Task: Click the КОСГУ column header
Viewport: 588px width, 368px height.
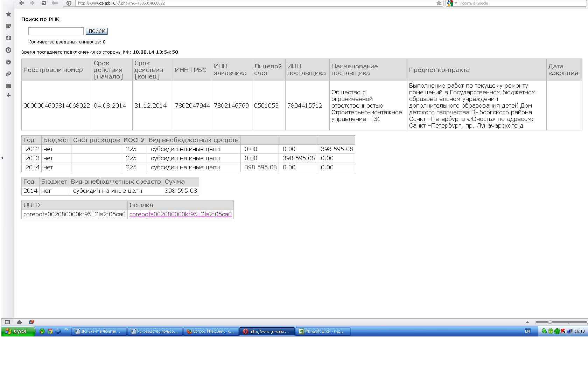Action: click(134, 140)
